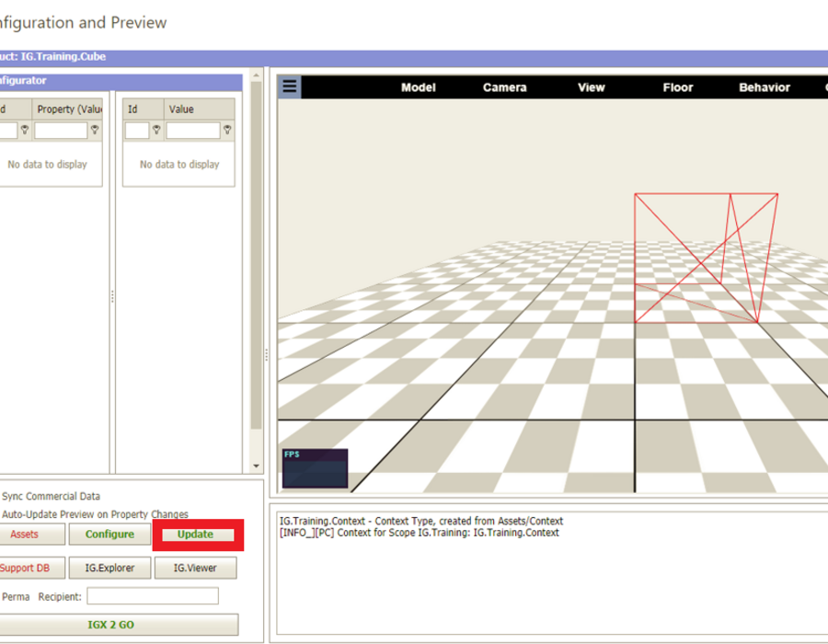Viewport: 828px width, 644px height.
Task: Open the Behavior menu
Action: 765,87
